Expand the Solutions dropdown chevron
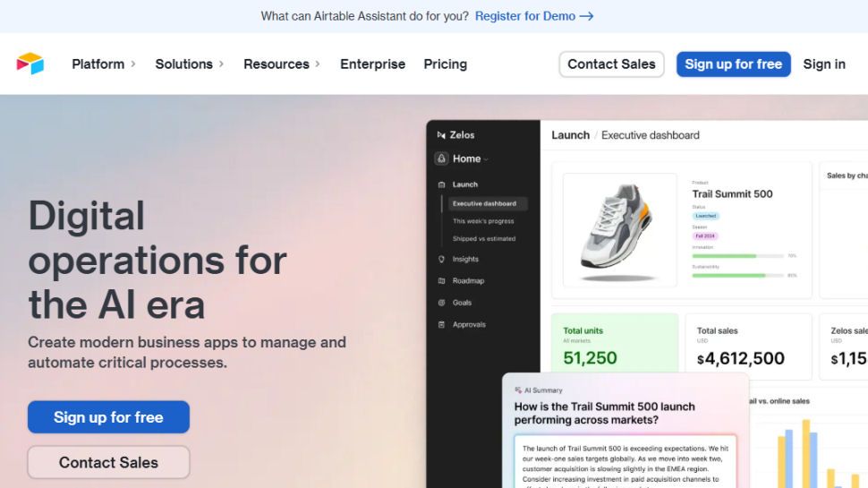This screenshot has height=488, width=868. [221, 64]
